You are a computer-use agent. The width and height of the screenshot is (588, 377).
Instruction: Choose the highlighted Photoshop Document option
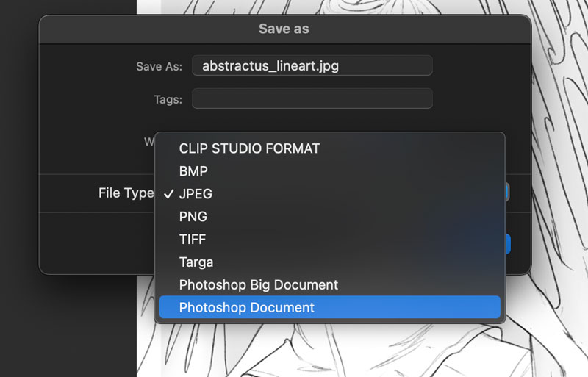[x=246, y=307]
